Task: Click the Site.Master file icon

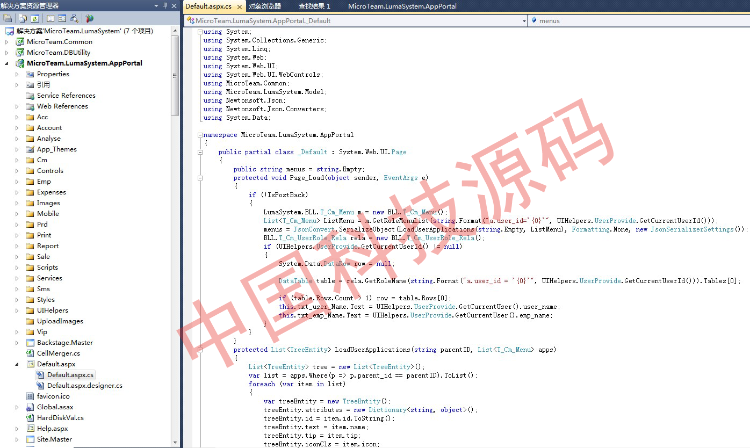Action: click(x=30, y=439)
